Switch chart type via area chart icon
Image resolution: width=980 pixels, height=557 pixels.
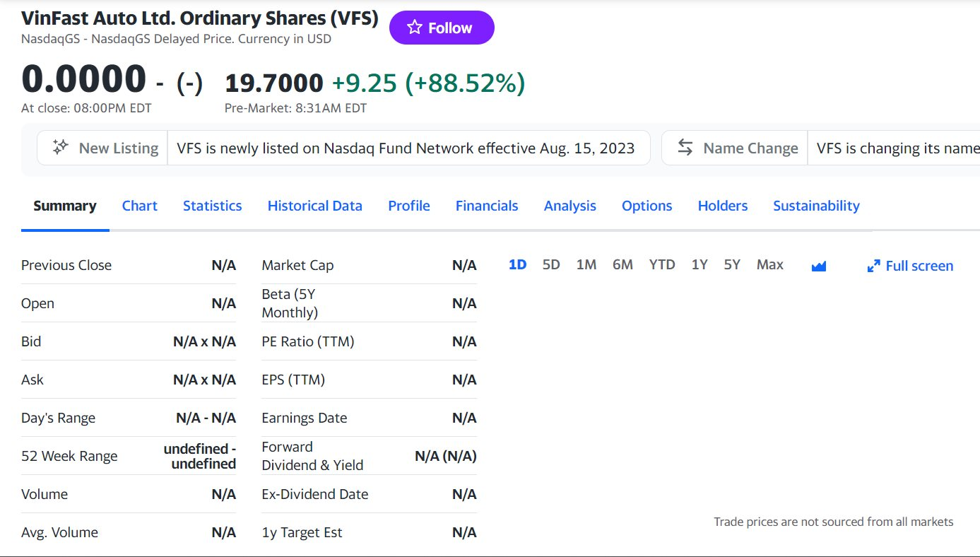819,266
